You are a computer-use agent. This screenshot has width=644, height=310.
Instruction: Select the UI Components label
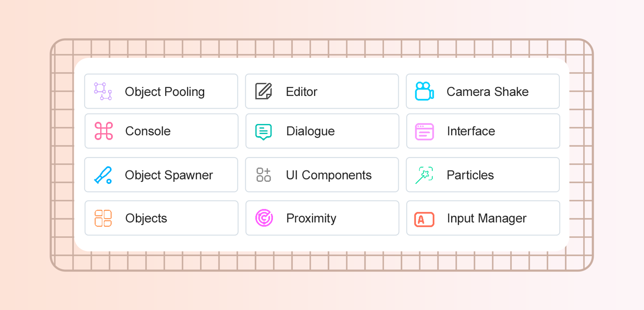coord(329,175)
